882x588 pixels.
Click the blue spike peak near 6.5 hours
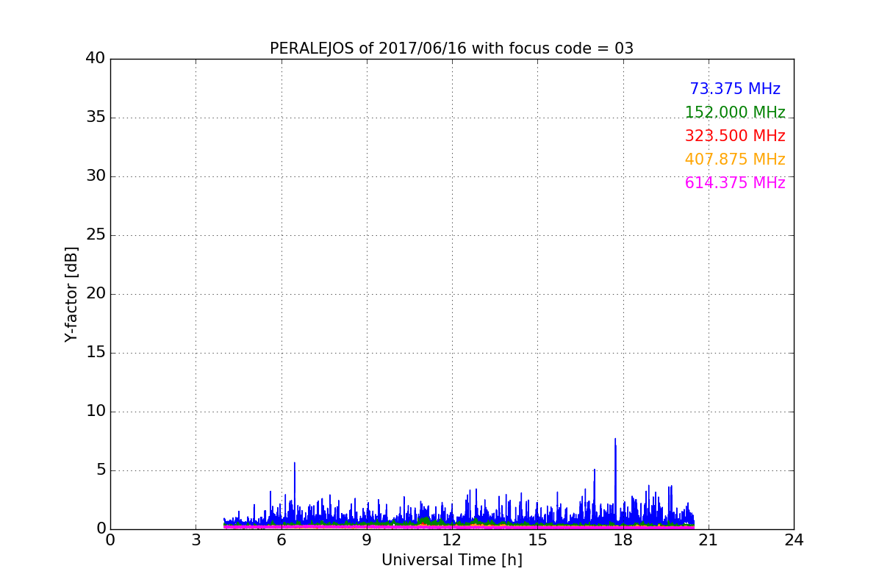pos(295,463)
